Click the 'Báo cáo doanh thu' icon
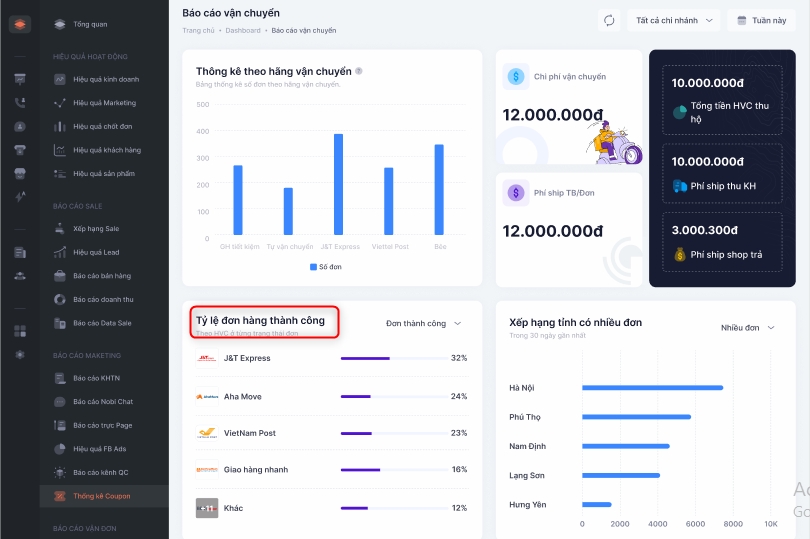This screenshot has width=810, height=539. click(60, 299)
